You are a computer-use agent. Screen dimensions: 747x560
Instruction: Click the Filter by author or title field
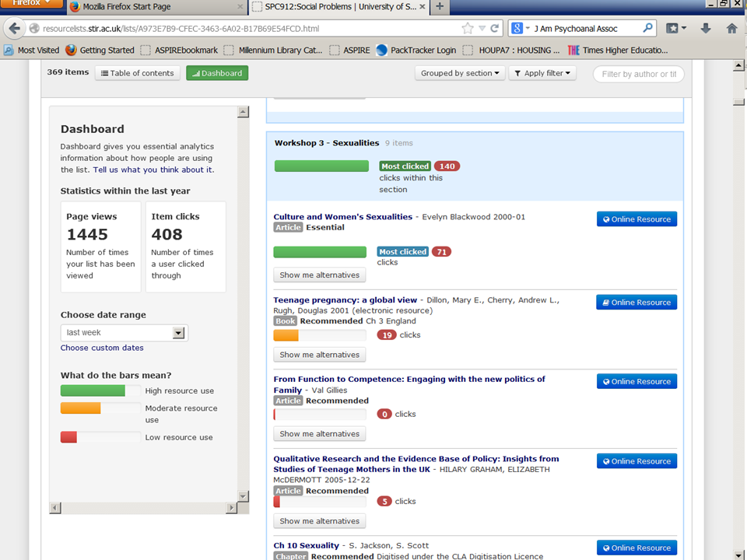coord(638,74)
